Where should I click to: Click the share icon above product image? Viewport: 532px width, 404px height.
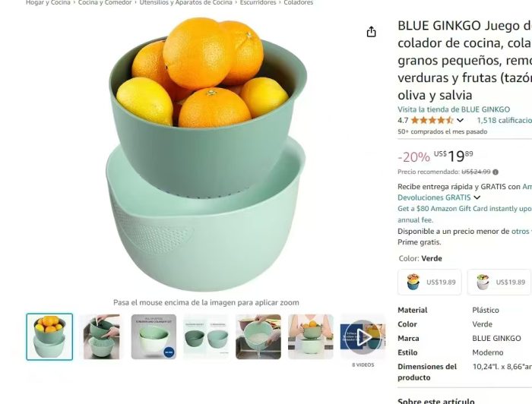click(371, 32)
